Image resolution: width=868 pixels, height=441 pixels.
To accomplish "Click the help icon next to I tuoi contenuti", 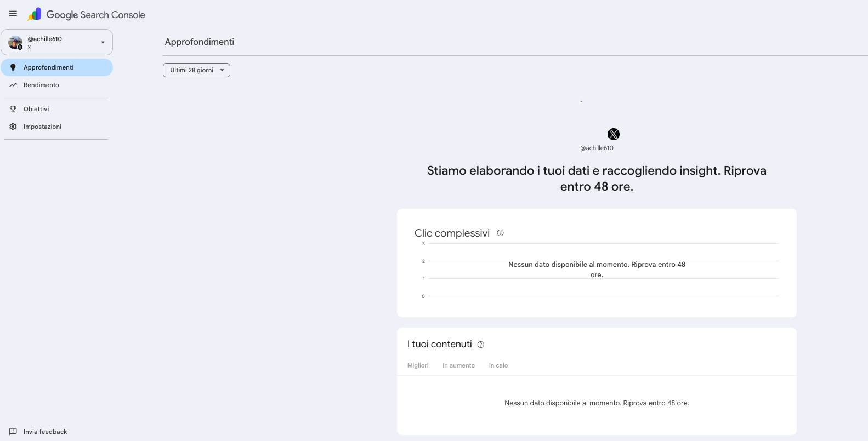I will [x=481, y=345].
